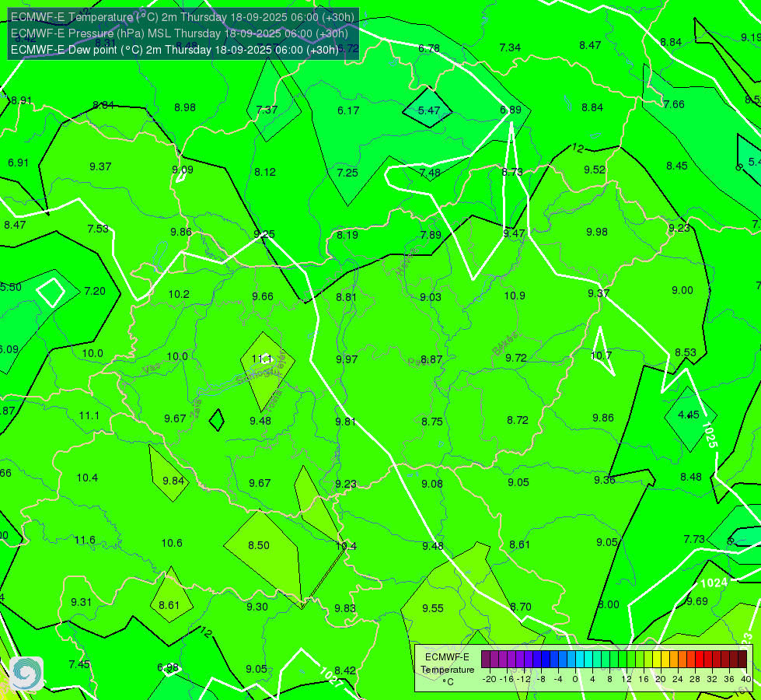Image resolution: width=761 pixels, height=700 pixels.
Task: Click the value 6.17 on the map
Action: pyautogui.click(x=348, y=110)
